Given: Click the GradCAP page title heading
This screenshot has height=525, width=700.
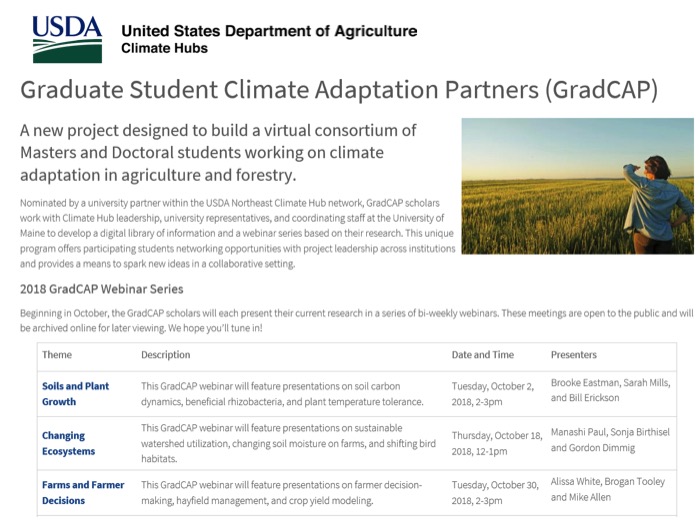Looking at the screenshot, I should click(339, 90).
